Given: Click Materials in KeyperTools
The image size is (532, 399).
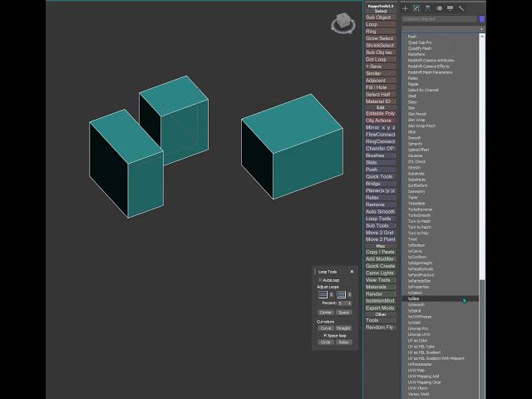Looking at the screenshot, I should point(381,287).
